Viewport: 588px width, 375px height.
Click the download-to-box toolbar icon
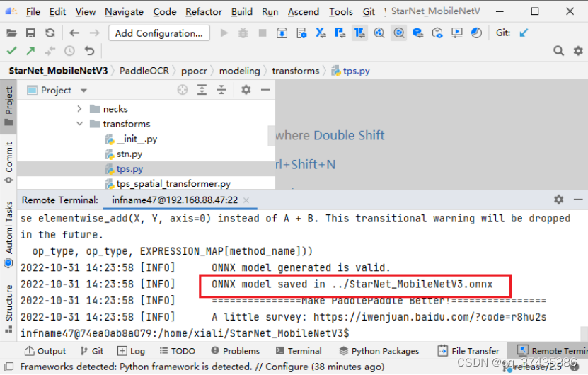pyautogui.click(x=282, y=33)
